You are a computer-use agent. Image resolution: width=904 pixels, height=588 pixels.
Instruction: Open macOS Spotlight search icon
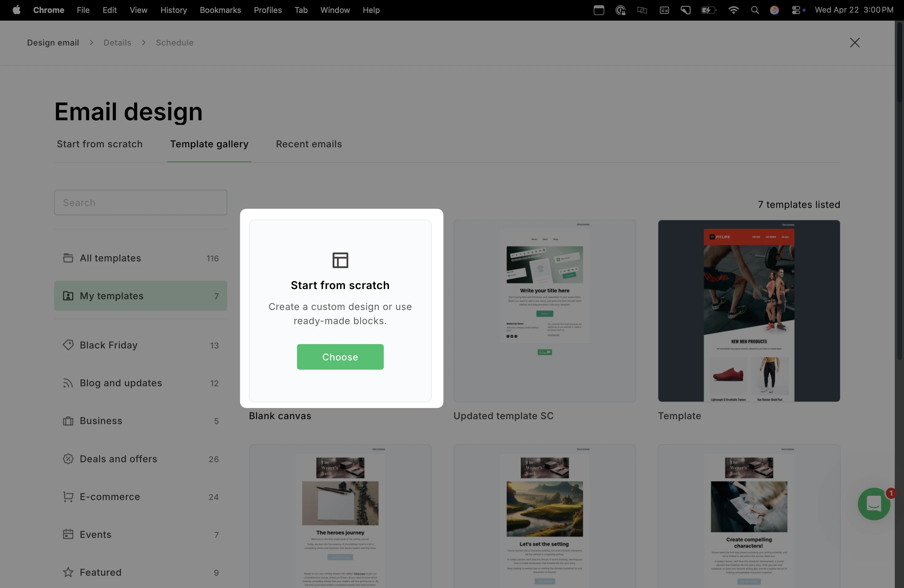coord(755,10)
